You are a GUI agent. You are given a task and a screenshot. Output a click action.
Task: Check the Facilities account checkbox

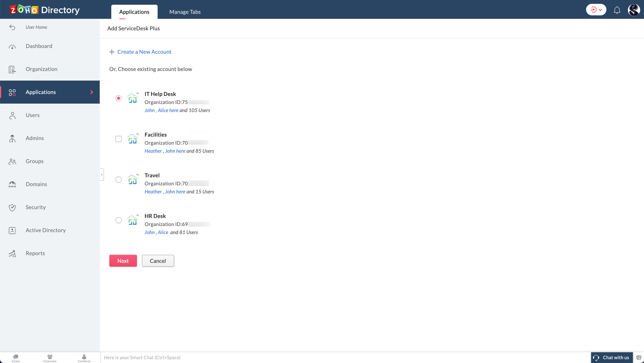point(119,139)
